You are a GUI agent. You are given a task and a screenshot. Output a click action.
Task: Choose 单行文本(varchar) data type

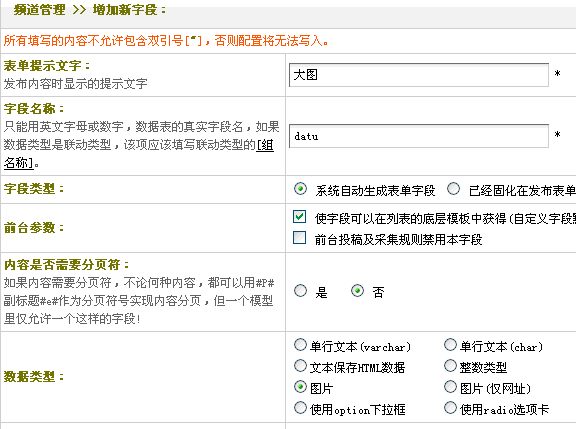pyautogui.click(x=300, y=345)
